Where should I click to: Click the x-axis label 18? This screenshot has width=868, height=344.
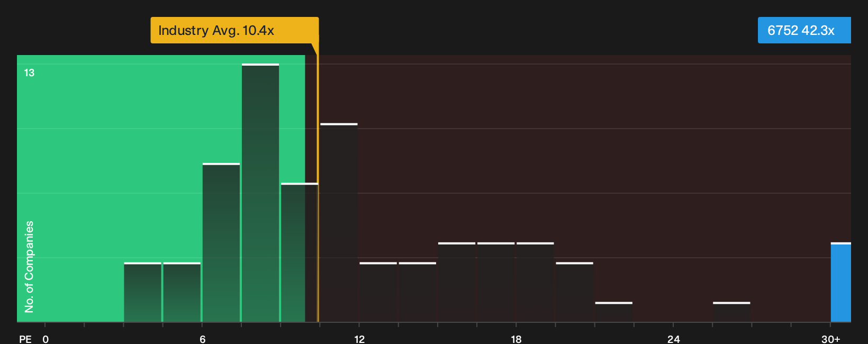point(516,339)
